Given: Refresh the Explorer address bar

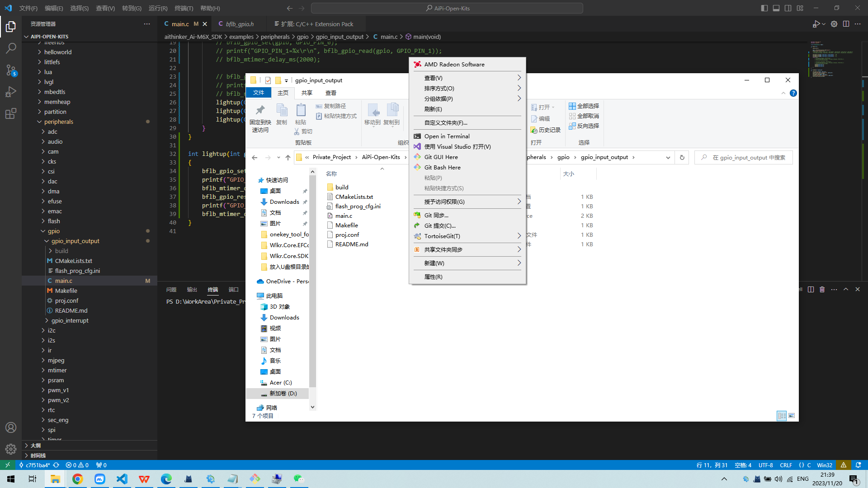Looking at the screenshot, I should [x=682, y=157].
